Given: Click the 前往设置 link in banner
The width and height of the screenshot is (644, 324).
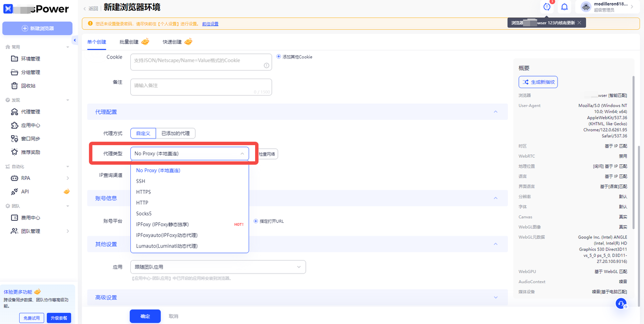Looking at the screenshot, I should [x=210, y=24].
